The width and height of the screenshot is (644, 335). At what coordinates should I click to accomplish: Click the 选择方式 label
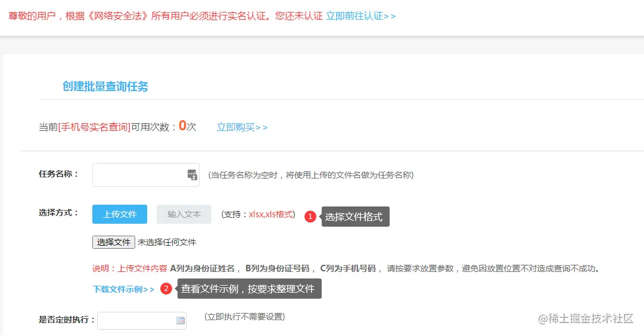pos(59,213)
